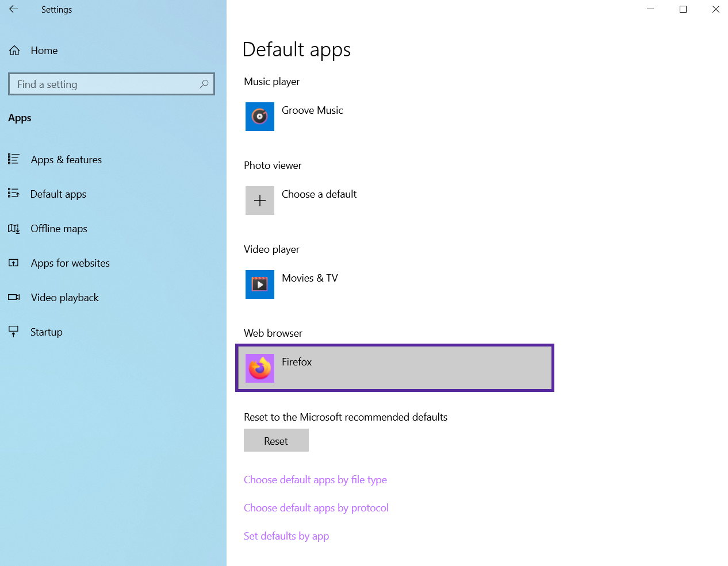Click the Settings window title text
This screenshot has height=566, width=728.
[x=56, y=10]
